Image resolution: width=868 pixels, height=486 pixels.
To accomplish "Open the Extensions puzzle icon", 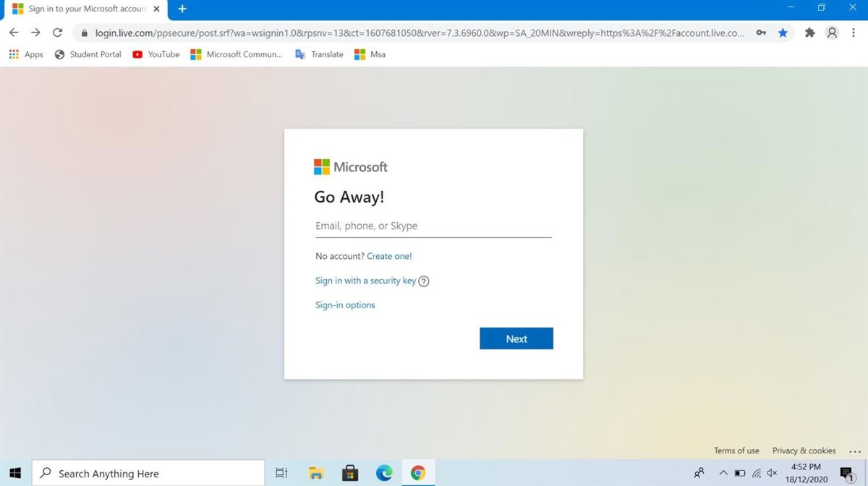I will (809, 33).
